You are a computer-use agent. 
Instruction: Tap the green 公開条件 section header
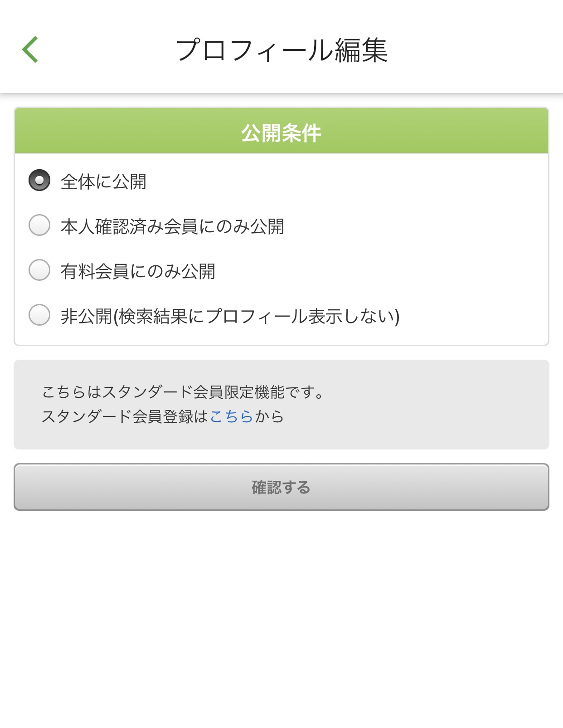[281, 132]
